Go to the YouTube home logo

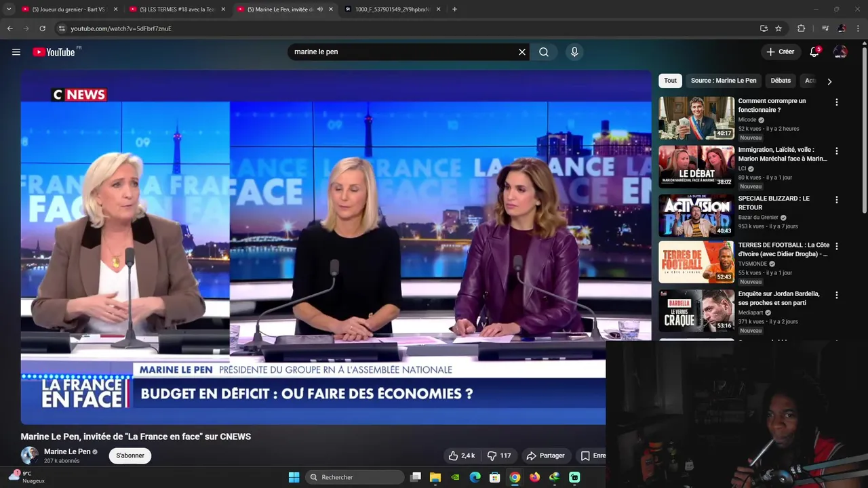point(54,52)
